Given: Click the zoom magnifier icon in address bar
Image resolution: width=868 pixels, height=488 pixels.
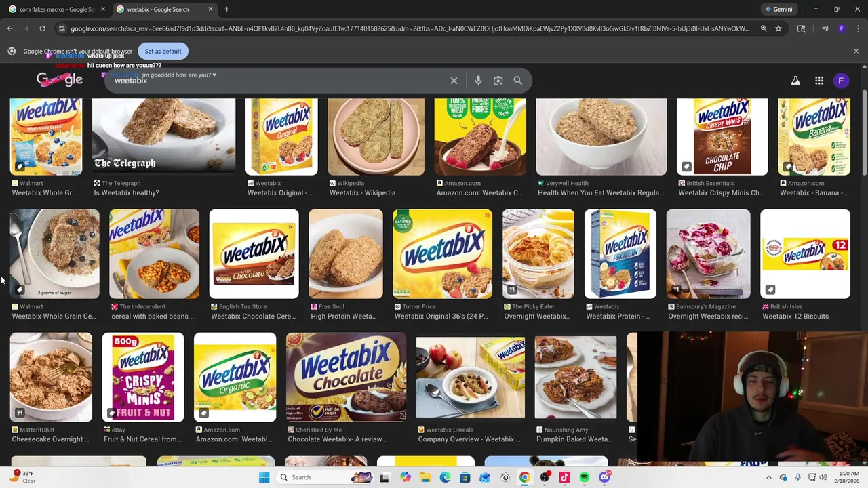Looking at the screenshot, I should tap(764, 28).
